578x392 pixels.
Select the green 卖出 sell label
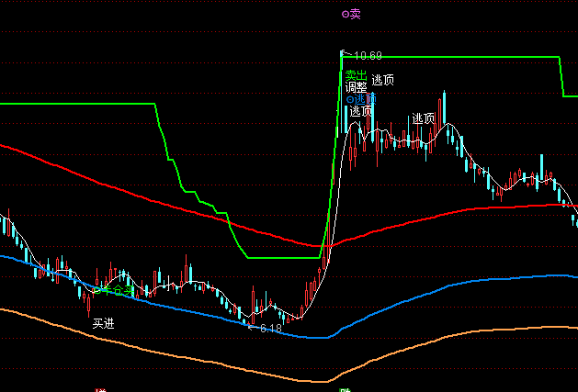coord(355,76)
